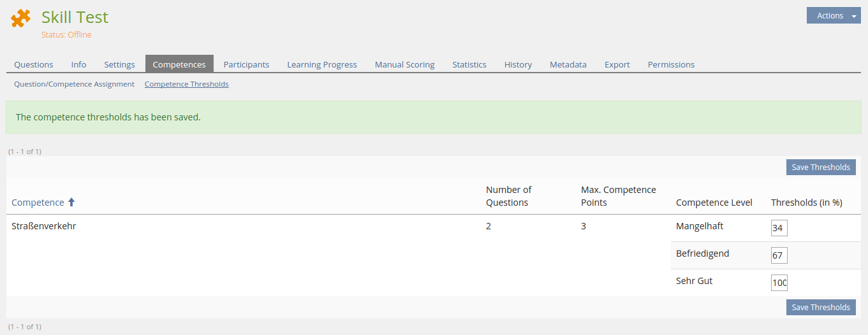Click the bottom Save Thresholds button
The width and height of the screenshot is (868, 335).
point(820,308)
